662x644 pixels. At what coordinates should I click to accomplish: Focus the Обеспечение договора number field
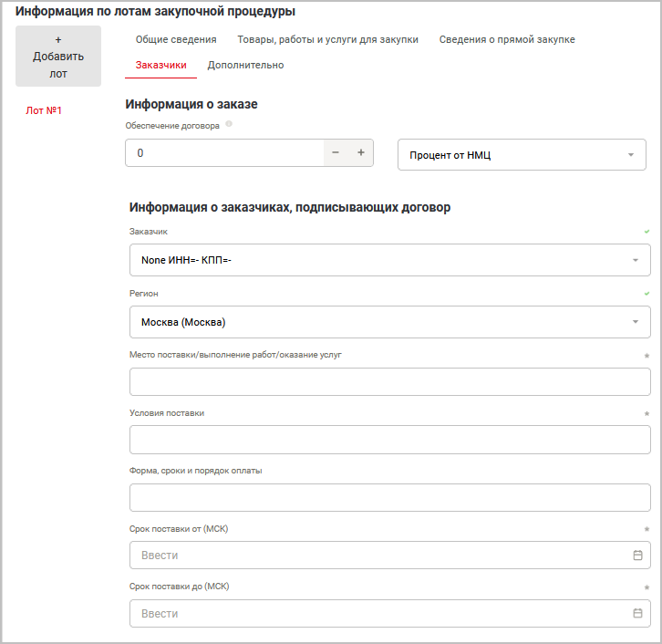(x=223, y=153)
